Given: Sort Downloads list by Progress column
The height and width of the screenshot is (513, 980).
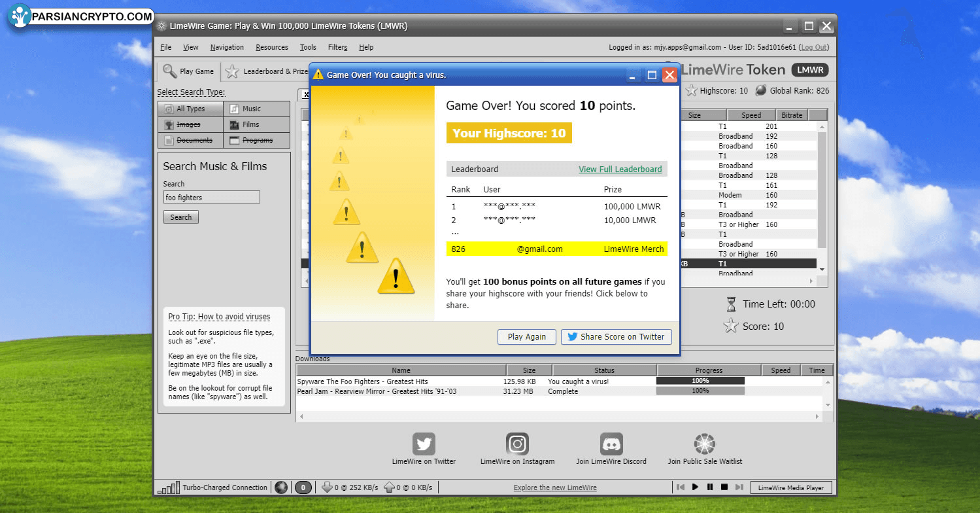Looking at the screenshot, I should (x=709, y=370).
